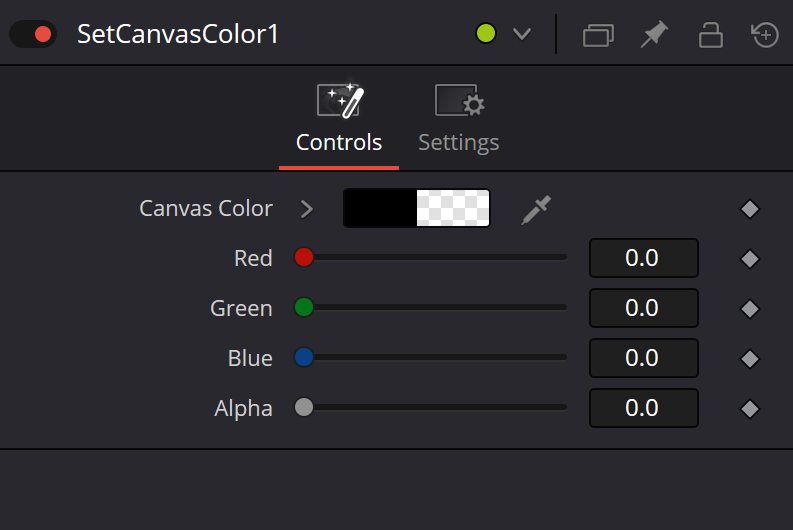Pin the SetCanvasColor1 inspector

pos(654,34)
